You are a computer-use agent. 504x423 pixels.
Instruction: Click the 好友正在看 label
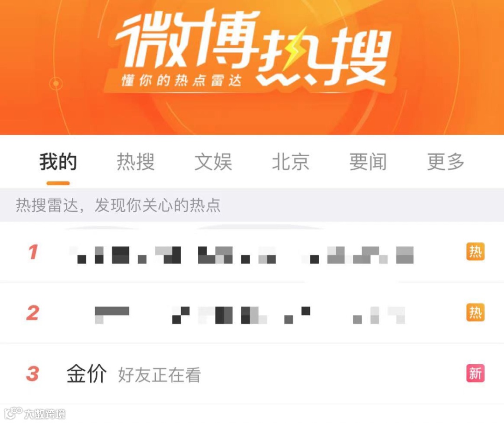coord(160,375)
